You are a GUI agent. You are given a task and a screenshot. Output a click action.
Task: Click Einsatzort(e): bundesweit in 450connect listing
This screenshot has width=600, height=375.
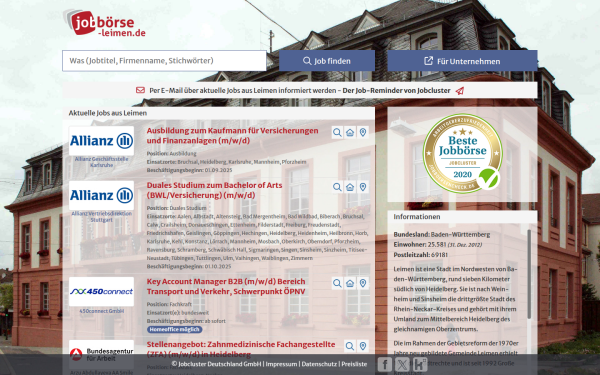(x=178, y=313)
